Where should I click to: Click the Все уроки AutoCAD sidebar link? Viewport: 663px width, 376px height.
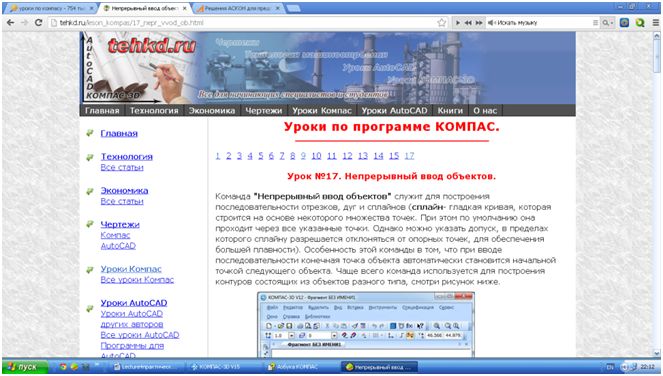coord(140,335)
